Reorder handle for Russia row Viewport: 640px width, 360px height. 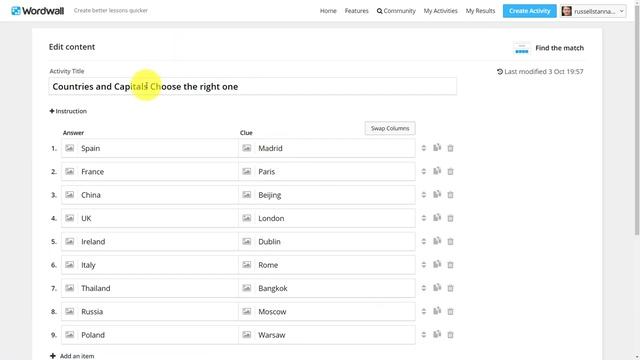pyautogui.click(x=424, y=311)
